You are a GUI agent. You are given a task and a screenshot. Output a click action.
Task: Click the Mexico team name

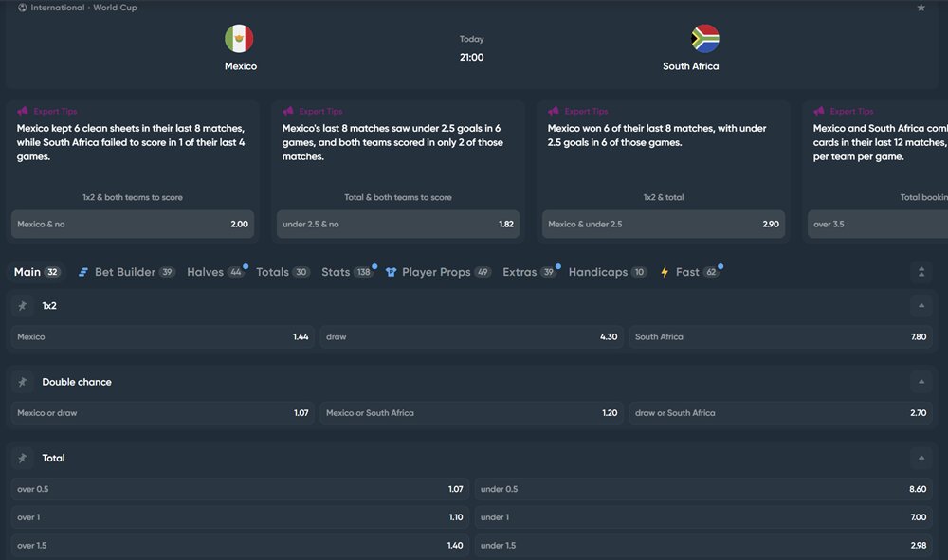[x=241, y=66]
